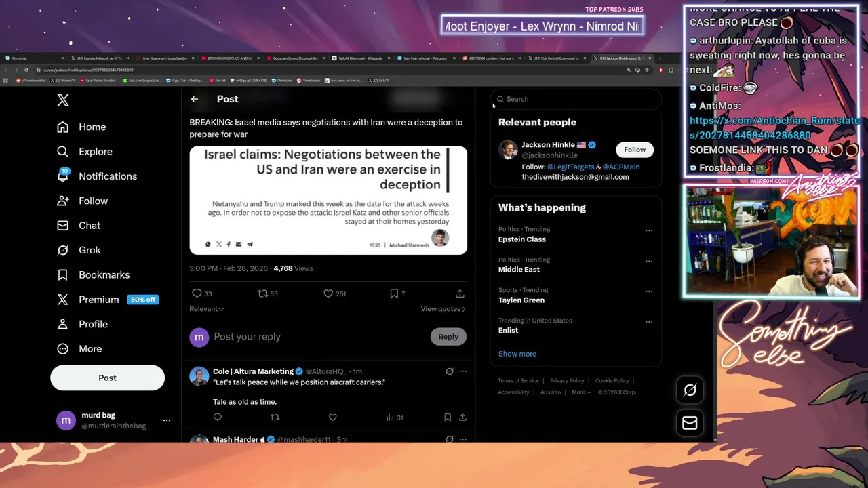868x488 pixels.
Task: Go to Home in the sidebar
Action: 81,127
